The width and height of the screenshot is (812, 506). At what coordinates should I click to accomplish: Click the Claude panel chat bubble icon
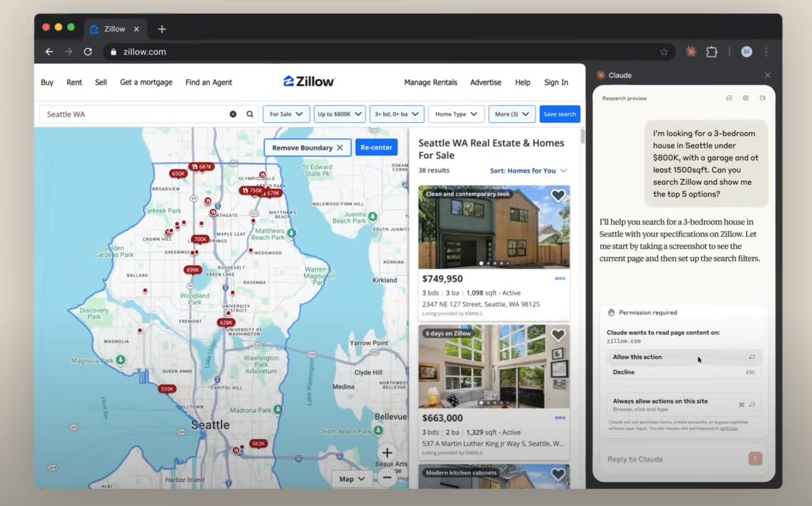729,98
